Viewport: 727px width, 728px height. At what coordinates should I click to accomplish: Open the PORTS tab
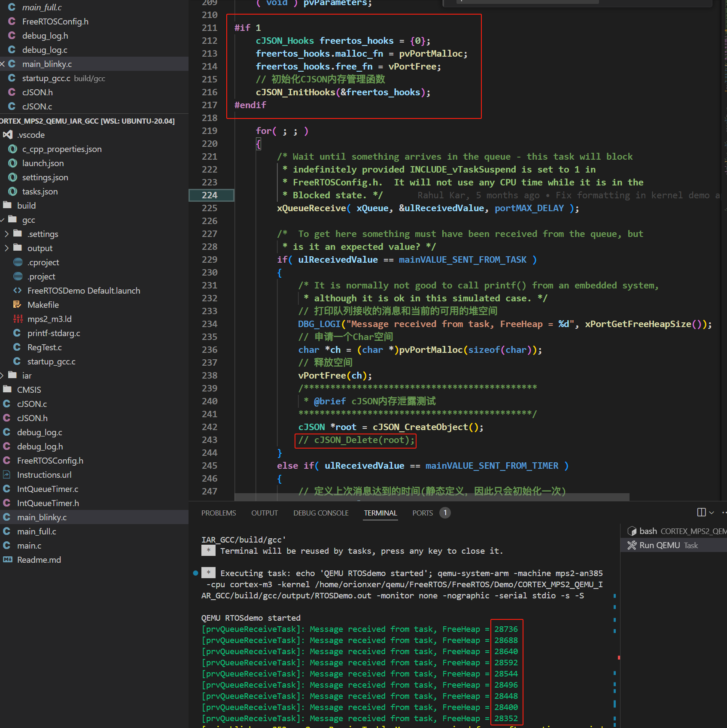point(423,513)
